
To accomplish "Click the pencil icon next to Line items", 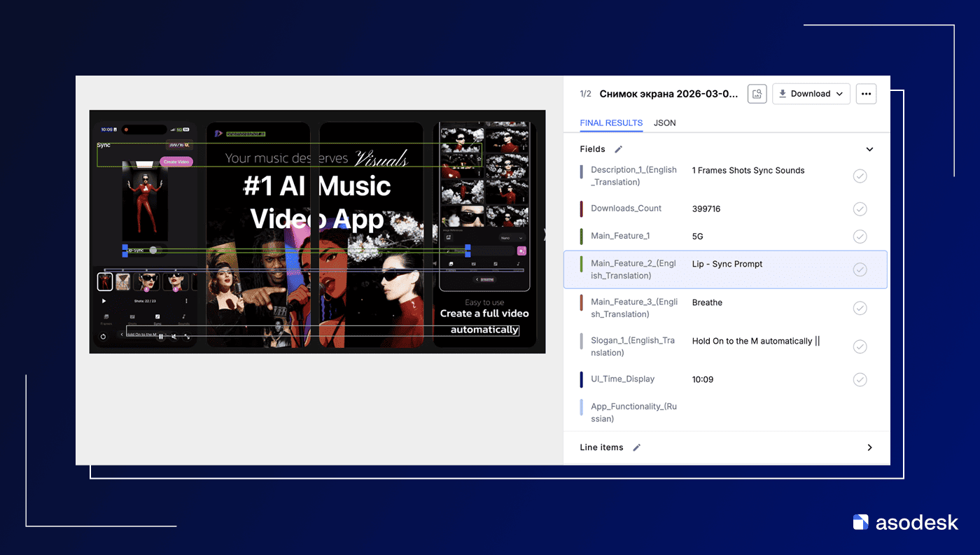I will pyautogui.click(x=636, y=448).
